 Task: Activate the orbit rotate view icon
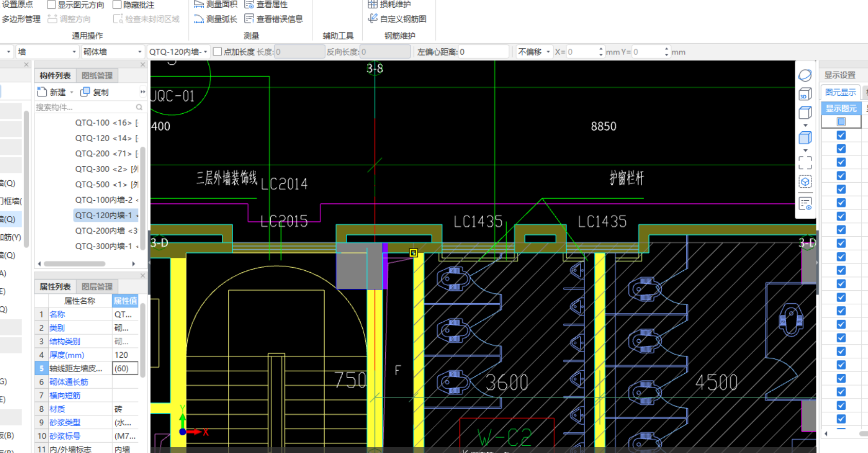[805, 75]
